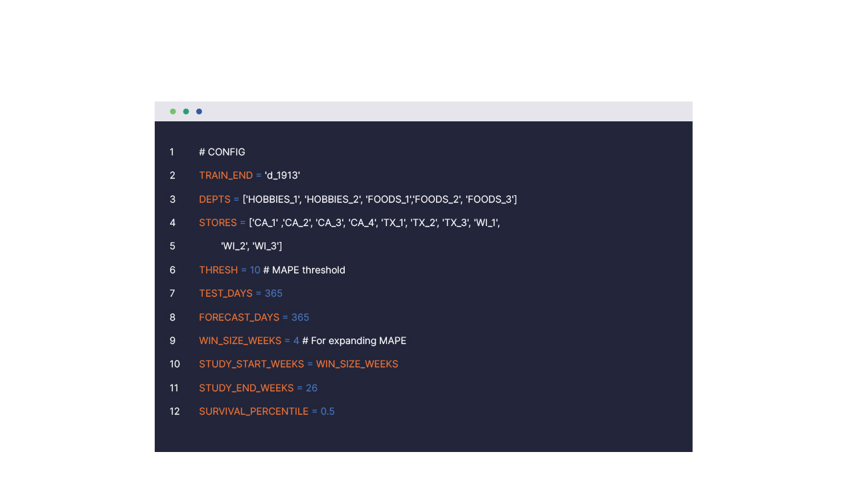Click the STUDY_START_WEEKS variable name
Viewport: 851px width, 504px height.
click(251, 364)
